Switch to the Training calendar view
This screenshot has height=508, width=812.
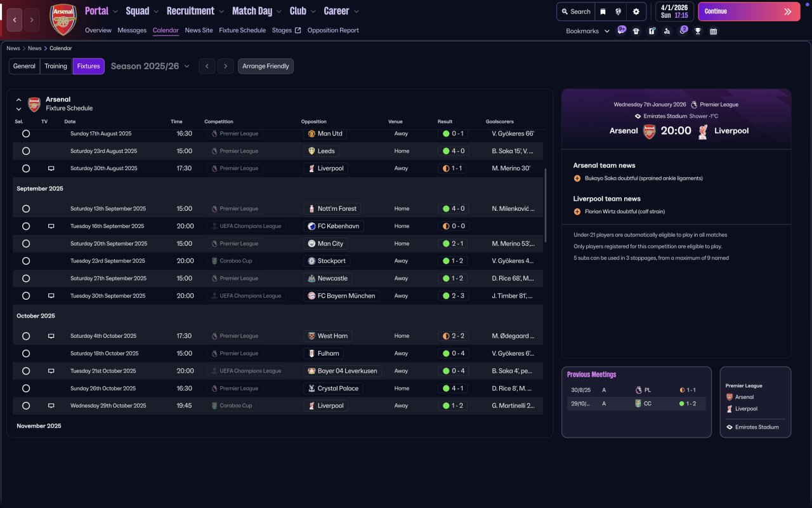pyautogui.click(x=56, y=66)
